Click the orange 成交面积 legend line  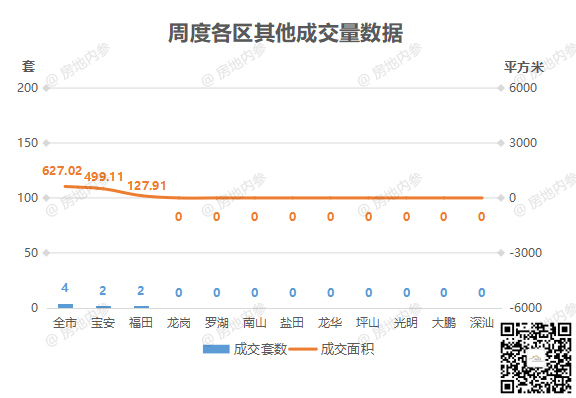tap(303, 349)
